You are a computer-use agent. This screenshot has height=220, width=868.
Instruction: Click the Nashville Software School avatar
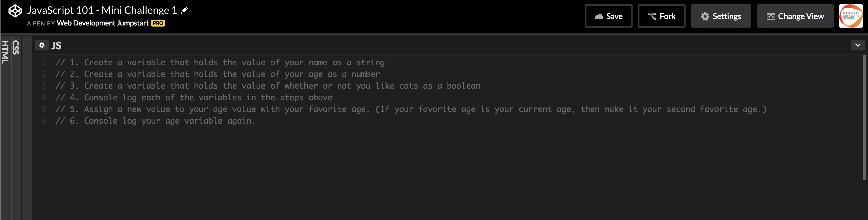[851, 16]
